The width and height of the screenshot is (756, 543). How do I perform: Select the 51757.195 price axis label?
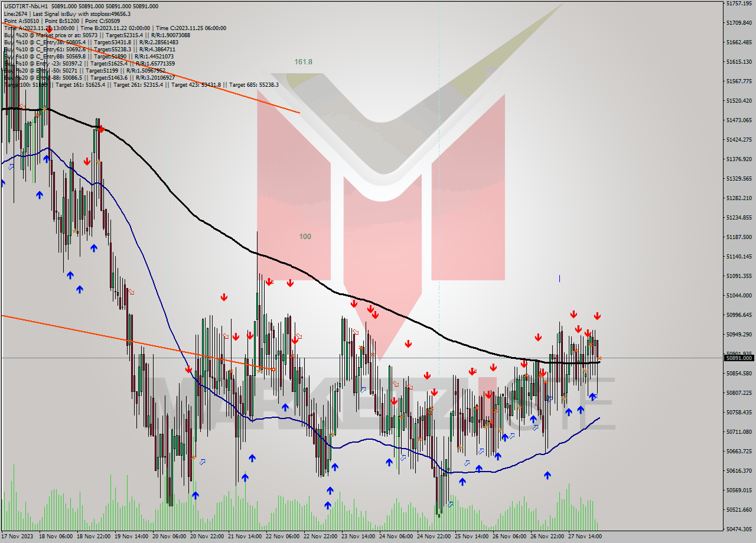coord(739,3)
